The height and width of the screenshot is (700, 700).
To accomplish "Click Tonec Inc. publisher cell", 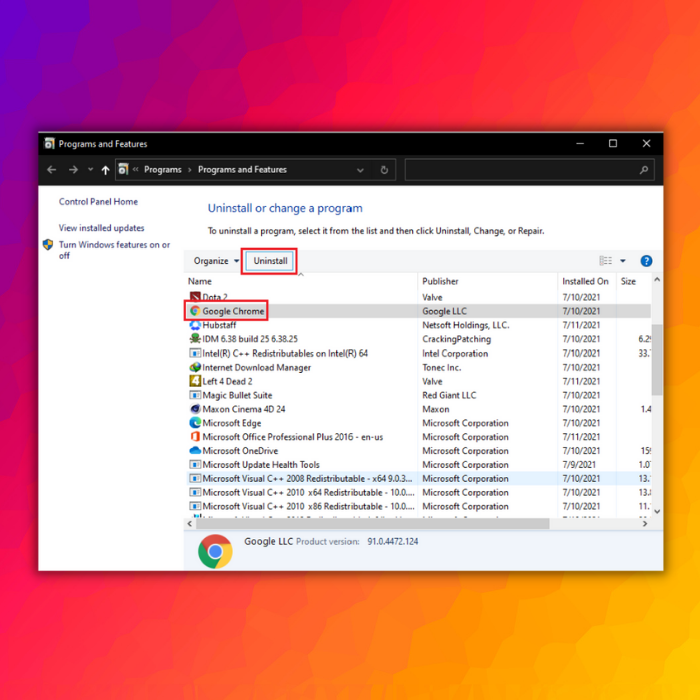I will 442,367.
